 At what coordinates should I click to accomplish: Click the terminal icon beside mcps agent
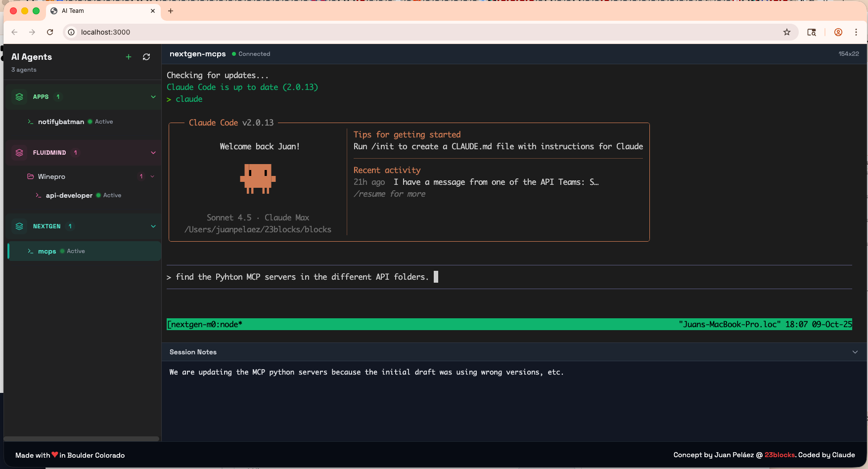[x=31, y=251]
